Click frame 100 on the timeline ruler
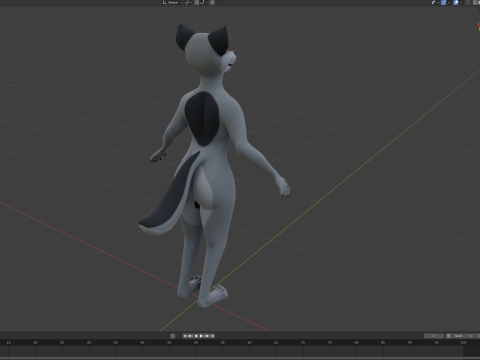480x360 pixels. point(463,342)
